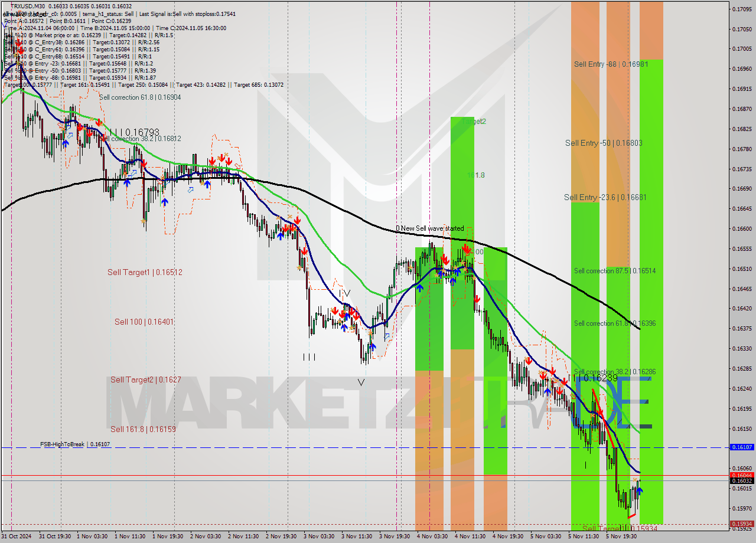This screenshot has height=543, width=756.
Task: Select the 'I I I 0.16793' wave label
Action: 134,132
